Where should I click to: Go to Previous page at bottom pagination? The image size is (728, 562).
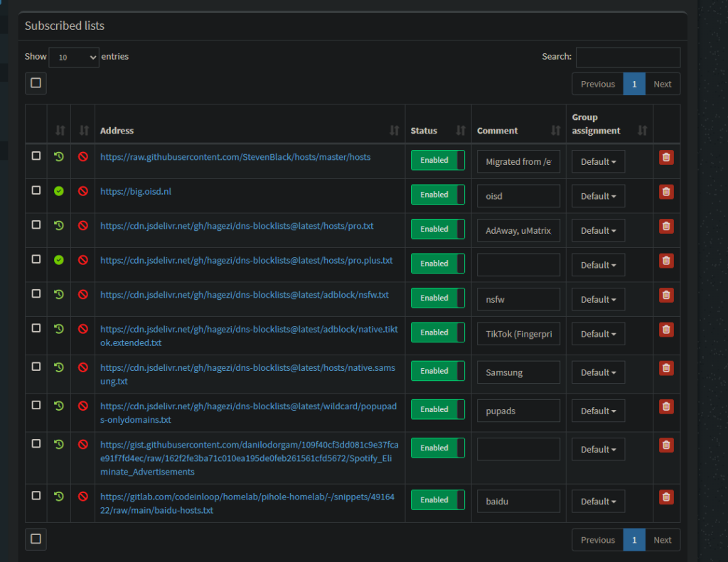(x=597, y=540)
